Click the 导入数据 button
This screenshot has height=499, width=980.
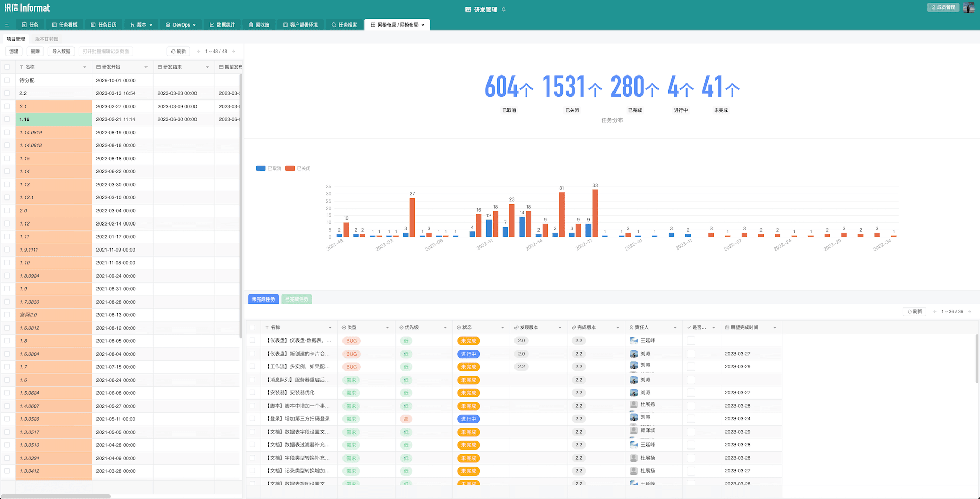click(x=61, y=52)
